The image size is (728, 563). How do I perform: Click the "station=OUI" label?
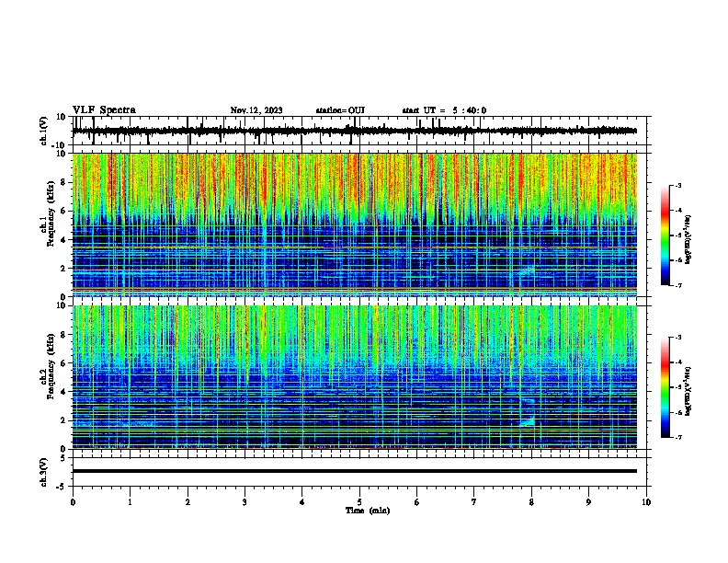340,110
